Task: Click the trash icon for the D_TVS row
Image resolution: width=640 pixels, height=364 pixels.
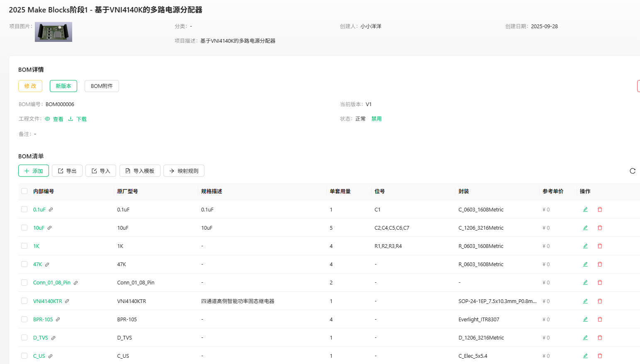Action: (600, 338)
